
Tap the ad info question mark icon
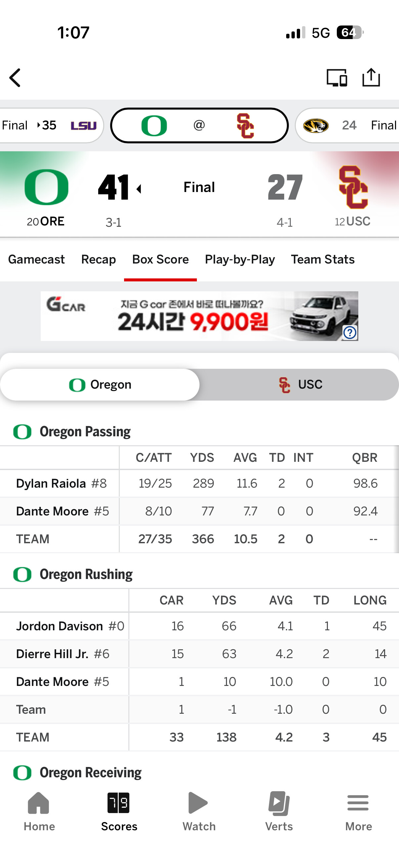pyautogui.click(x=350, y=333)
